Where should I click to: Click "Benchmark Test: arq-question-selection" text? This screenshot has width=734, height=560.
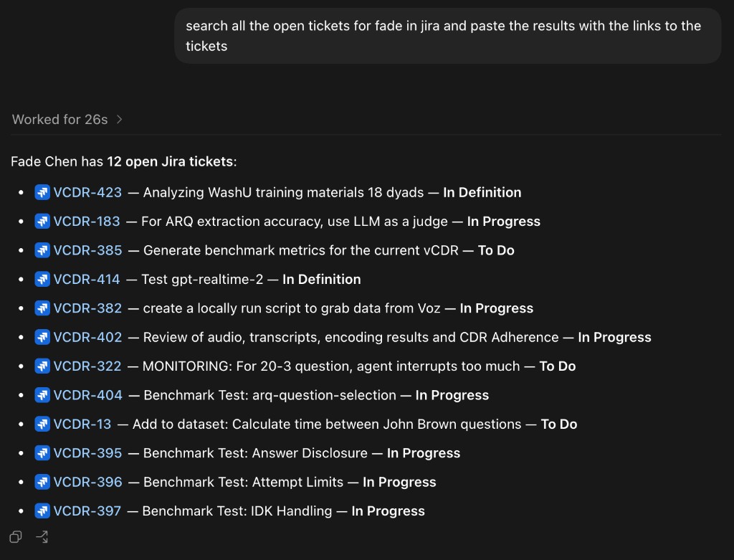click(x=270, y=395)
